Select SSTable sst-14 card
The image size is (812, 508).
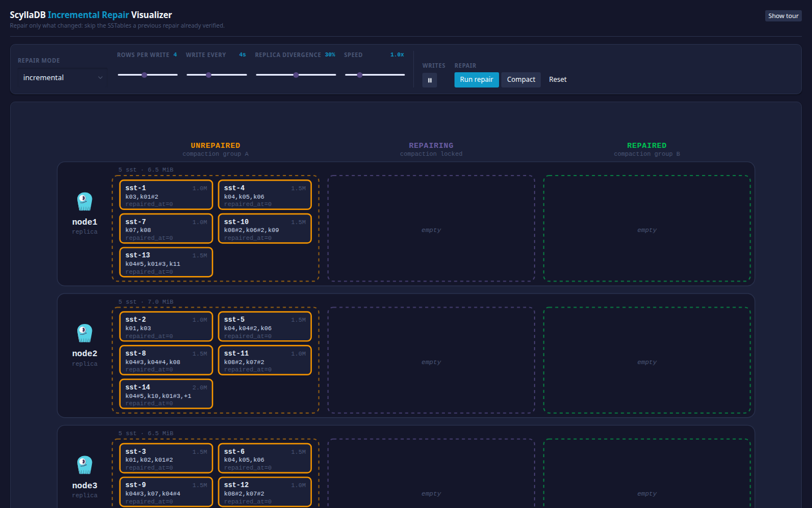click(166, 394)
